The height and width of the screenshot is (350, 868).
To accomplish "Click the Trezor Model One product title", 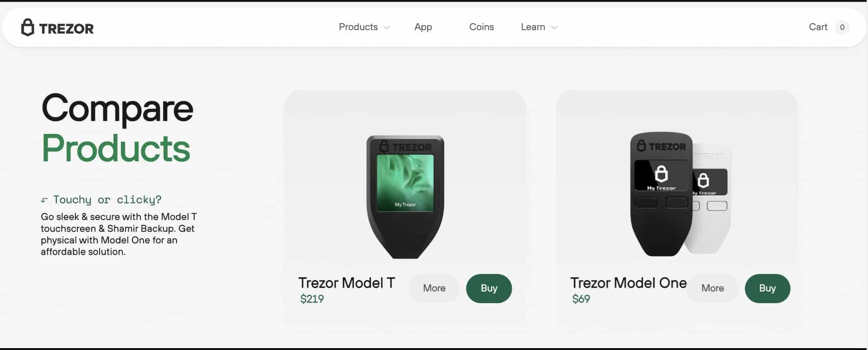I will [628, 283].
